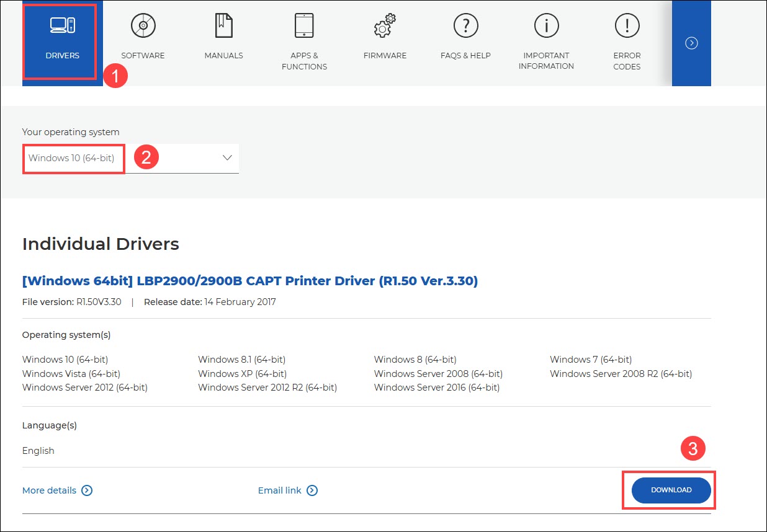Click 'Windows XP (64-bit)' text
This screenshot has height=532, width=767.
click(242, 374)
